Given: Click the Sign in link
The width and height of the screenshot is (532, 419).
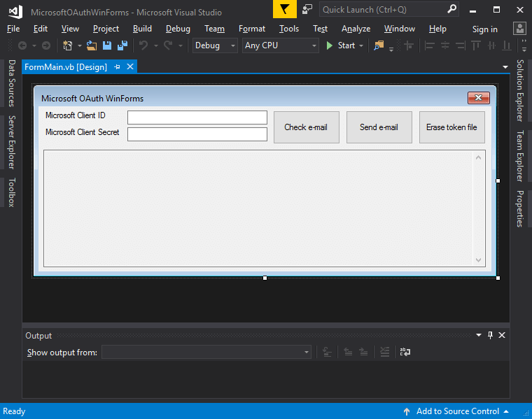Looking at the screenshot, I should 485,29.
